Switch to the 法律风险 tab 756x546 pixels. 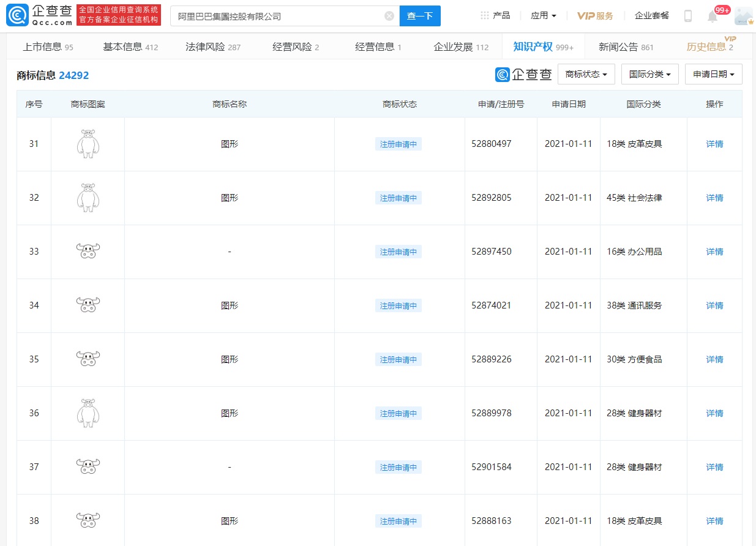point(213,47)
